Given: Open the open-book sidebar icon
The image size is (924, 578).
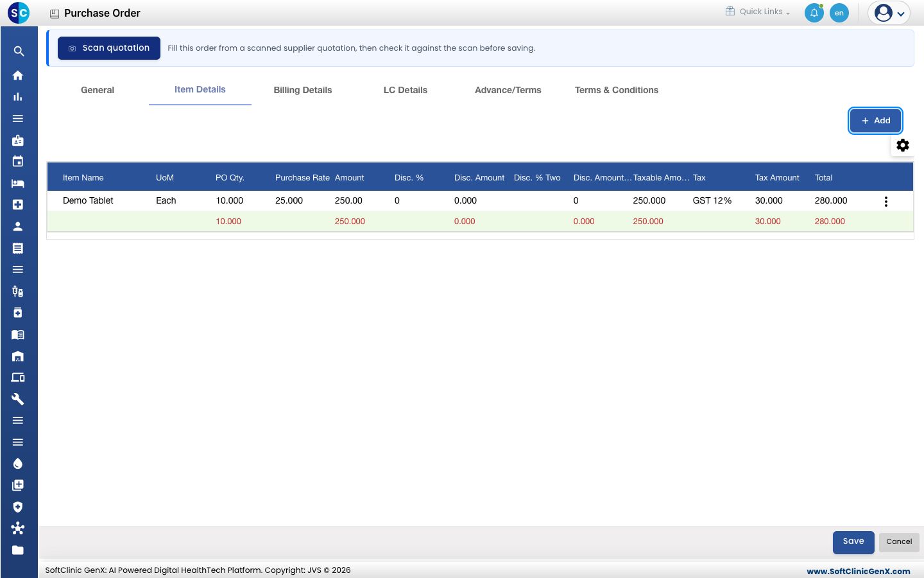Looking at the screenshot, I should click(x=18, y=335).
